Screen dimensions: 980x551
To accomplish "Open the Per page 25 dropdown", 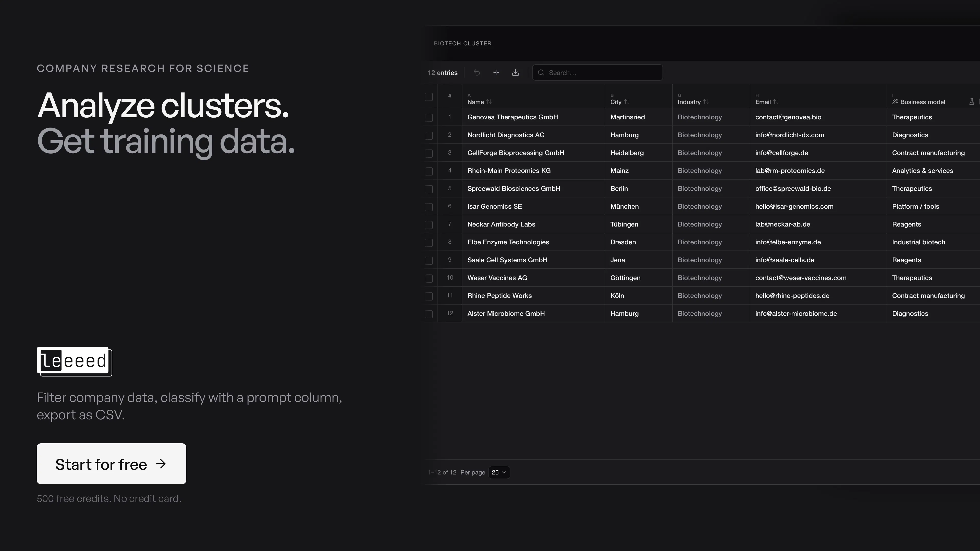I will pyautogui.click(x=499, y=472).
